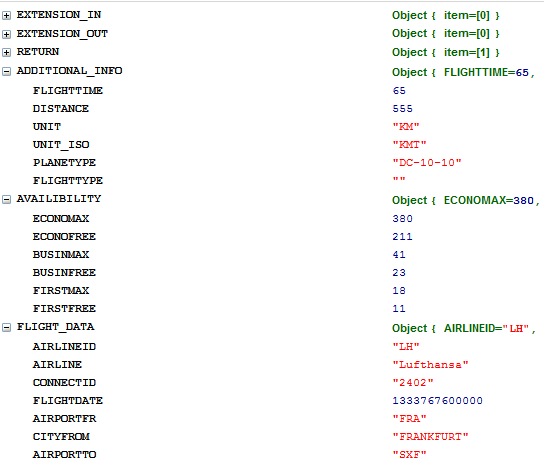Click the DISTANCE value 555
The height and width of the screenshot is (463, 544).
tap(402, 109)
